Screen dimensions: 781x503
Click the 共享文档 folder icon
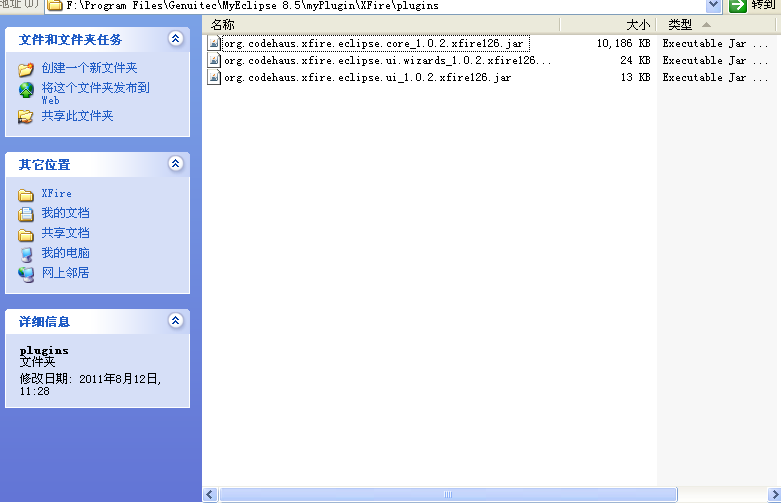pyautogui.click(x=26, y=234)
